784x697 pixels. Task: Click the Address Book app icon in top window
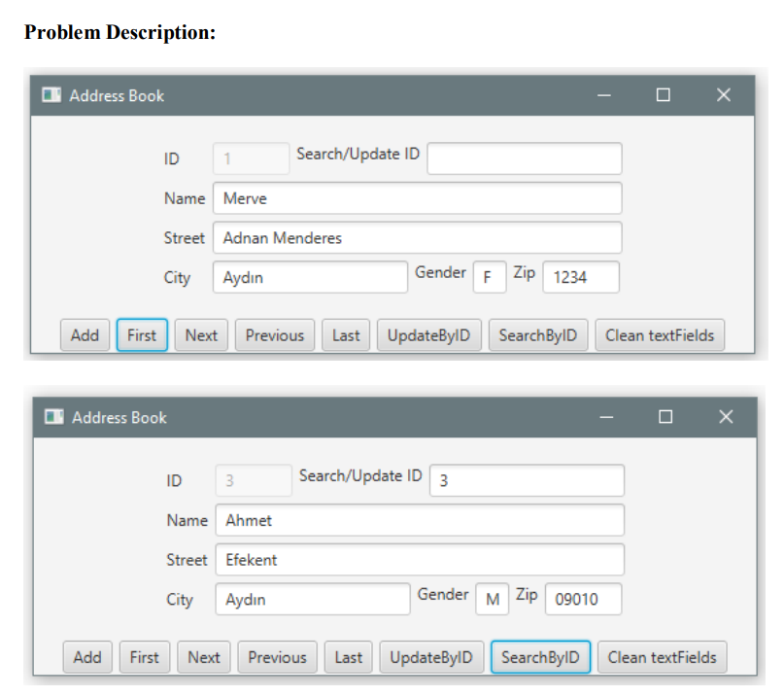pyautogui.click(x=51, y=94)
